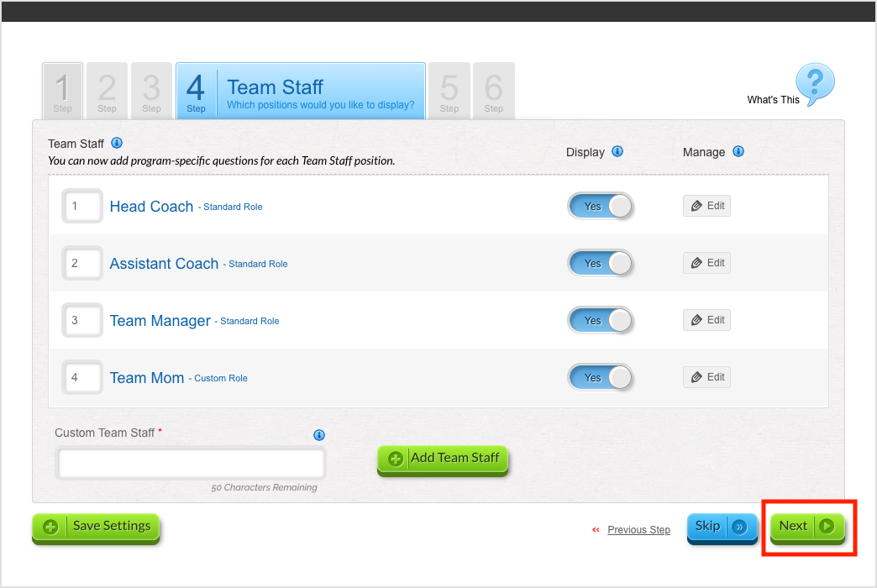
Task: Click the info icon next to Manage column
Action: [x=738, y=151]
